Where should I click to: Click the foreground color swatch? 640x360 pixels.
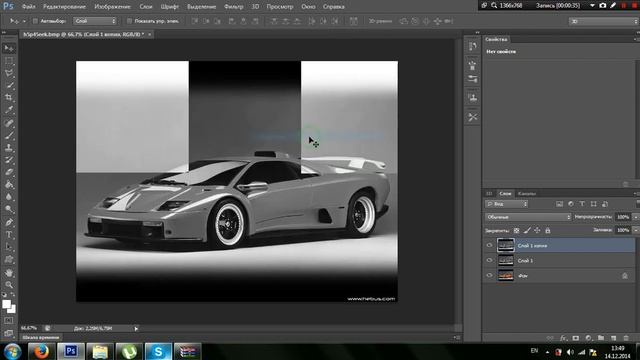click(6, 304)
